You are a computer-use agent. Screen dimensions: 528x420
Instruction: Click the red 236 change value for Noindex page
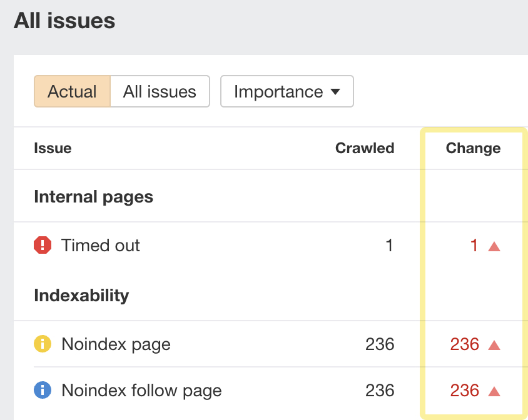[465, 344]
